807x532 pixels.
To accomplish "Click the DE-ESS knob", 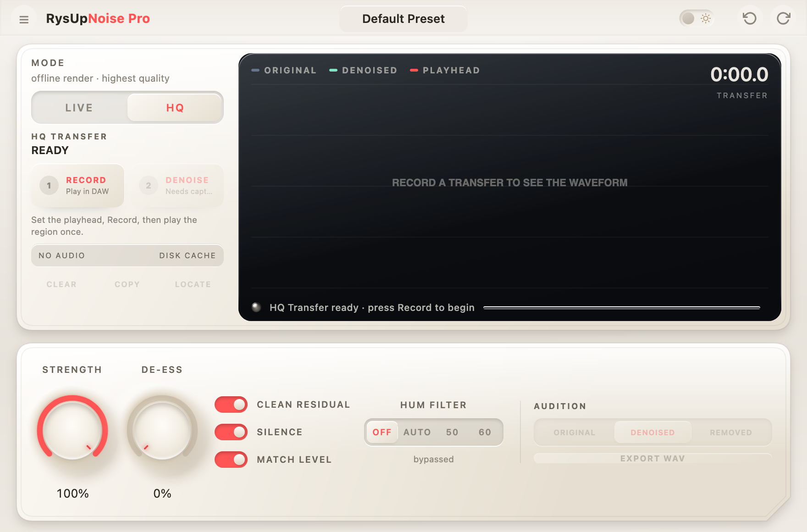I will [162, 430].
